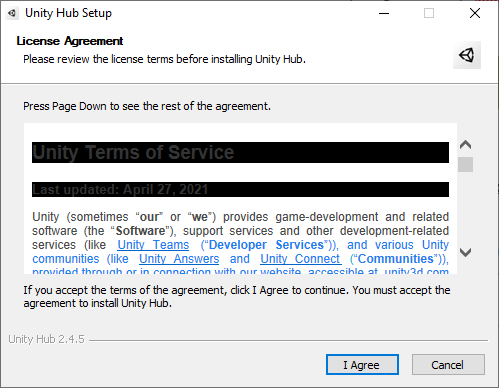The width and height of the screenshot is (499, 388).
Task: Open the Unity Teams link
Action: pos(153,245)
